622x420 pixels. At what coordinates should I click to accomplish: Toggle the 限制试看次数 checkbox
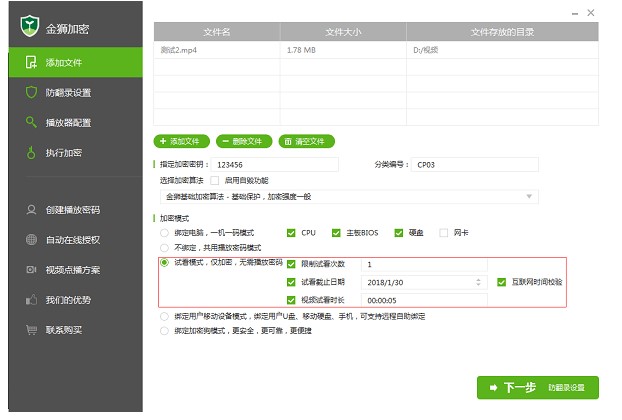[x=291, y=264]
